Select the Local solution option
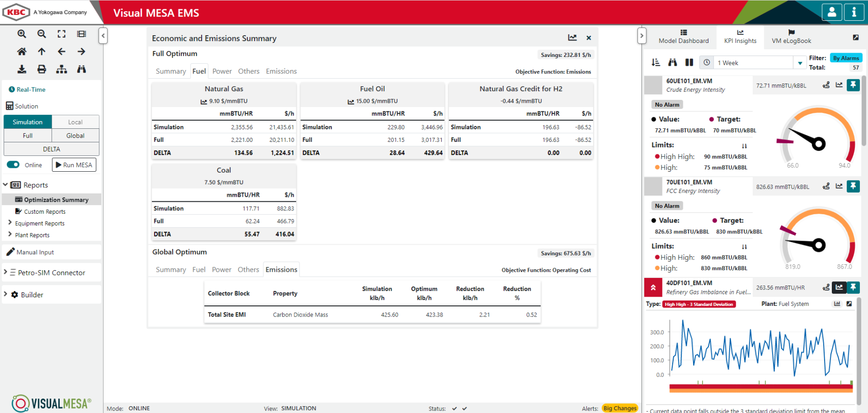 tap(75, 122)
